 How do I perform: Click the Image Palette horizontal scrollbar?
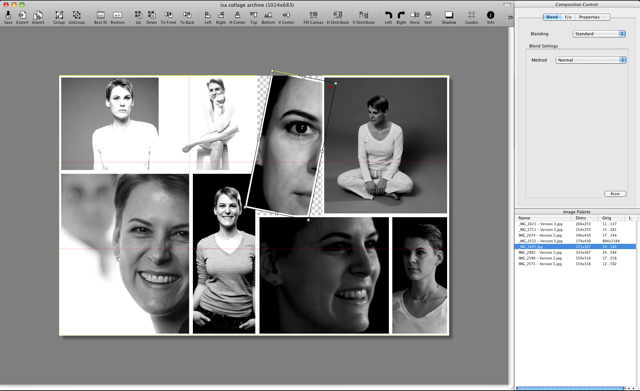click(x=570, y=388)
